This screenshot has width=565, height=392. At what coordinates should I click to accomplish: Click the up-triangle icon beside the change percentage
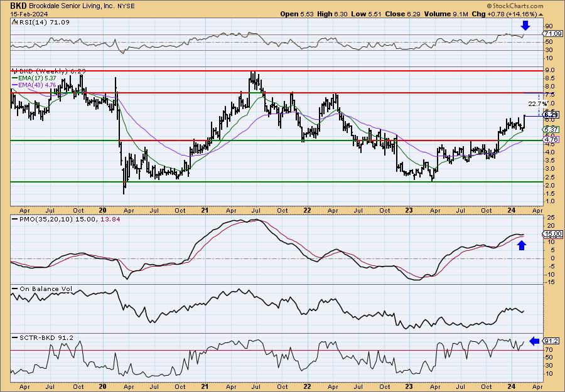pyautogui.click(x=541, y=14)
